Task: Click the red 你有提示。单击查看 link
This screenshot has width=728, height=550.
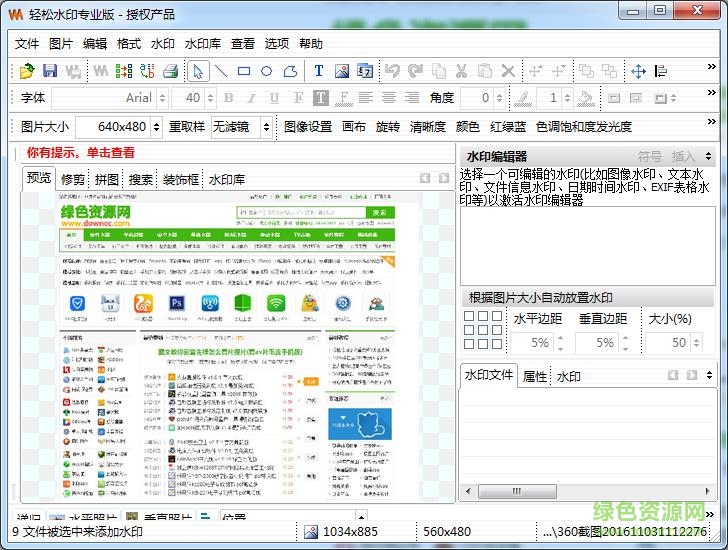Action: (x=80, y=153)
